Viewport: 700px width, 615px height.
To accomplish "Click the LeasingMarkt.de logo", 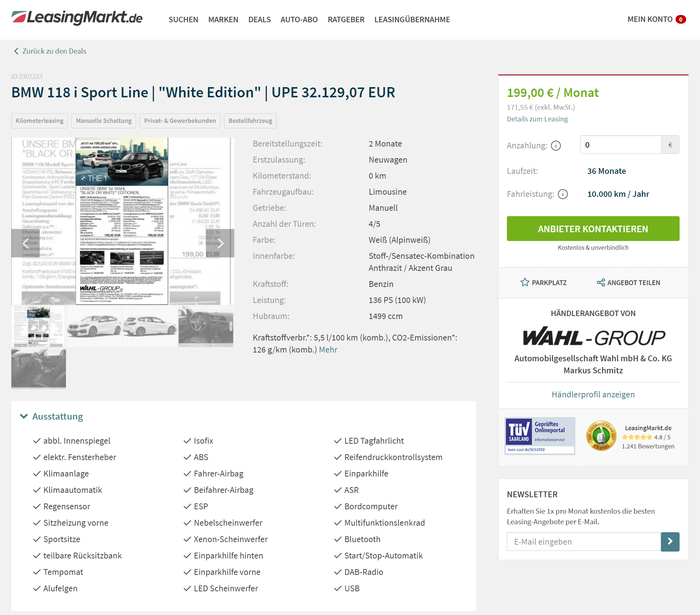I will 77,18.
